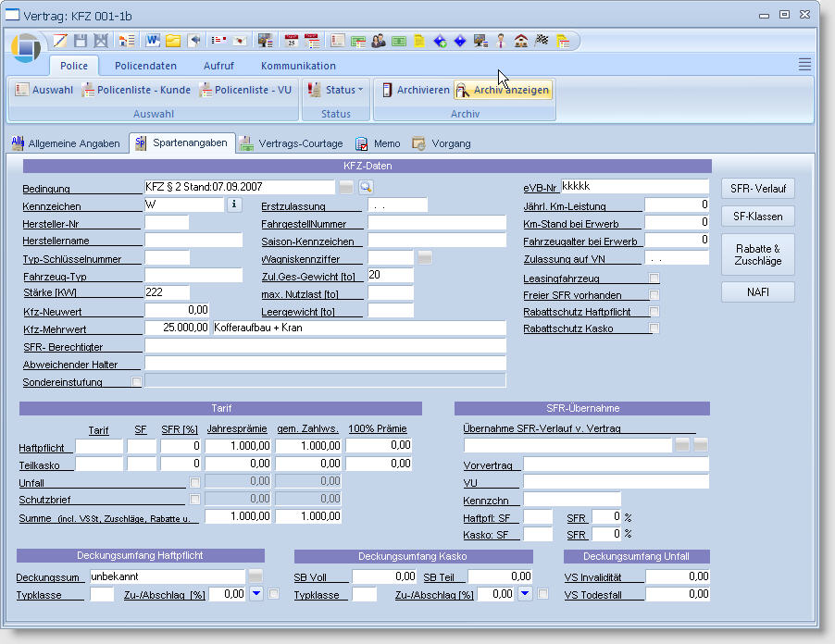Click the checkered flag toolbar icon

coord(542,41)
